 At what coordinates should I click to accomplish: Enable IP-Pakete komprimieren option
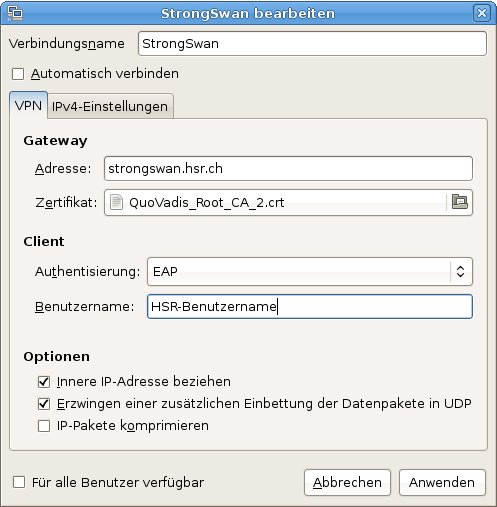(44, 426)
